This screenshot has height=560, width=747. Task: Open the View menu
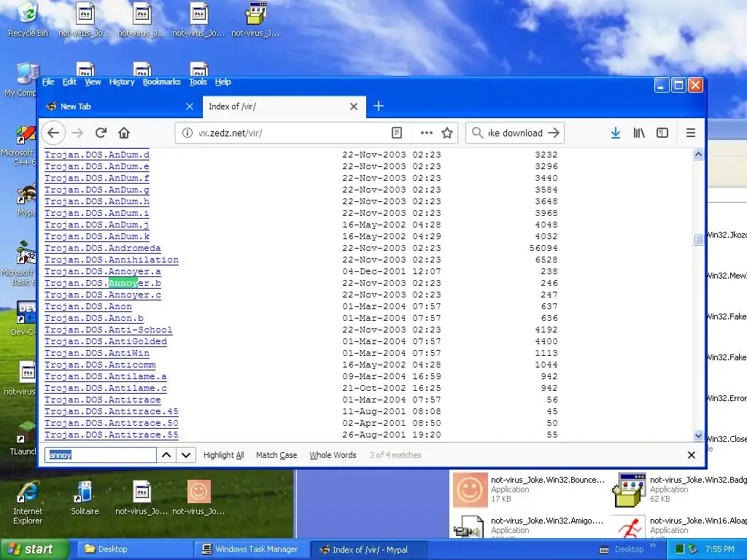pyautogui.click(x=93, y=82)
